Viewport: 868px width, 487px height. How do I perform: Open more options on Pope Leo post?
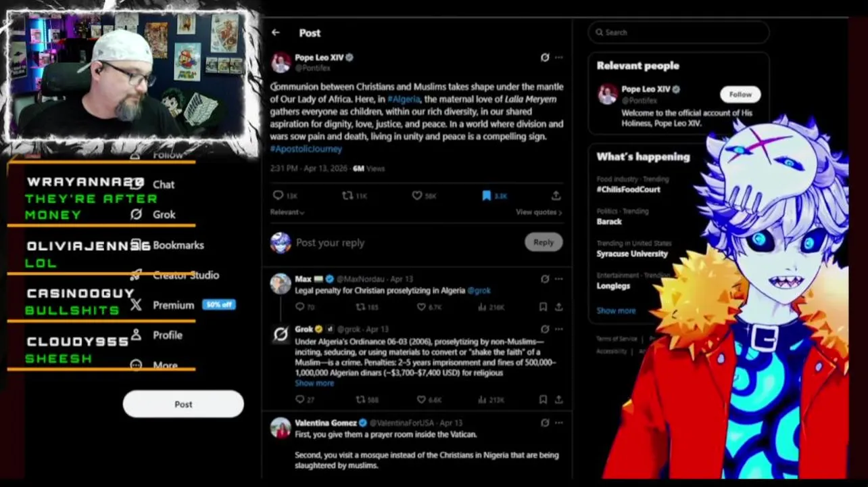[559, 57]
